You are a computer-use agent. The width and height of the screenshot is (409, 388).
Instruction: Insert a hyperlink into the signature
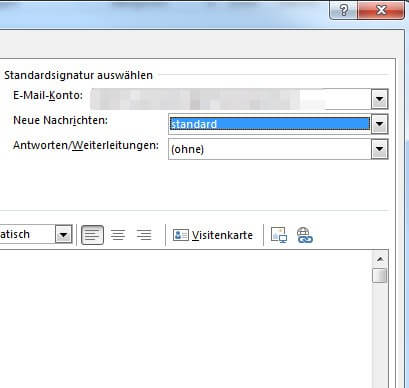coord(304,235)
